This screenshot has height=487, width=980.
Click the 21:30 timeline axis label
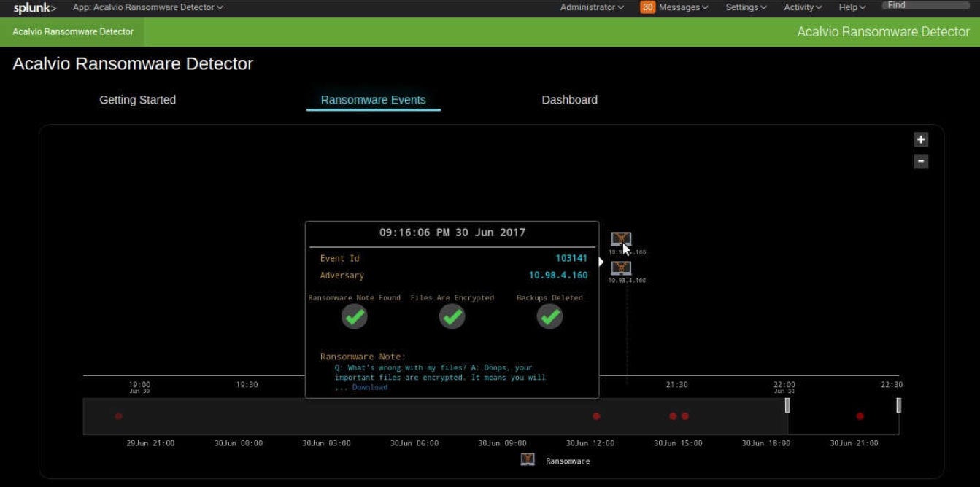coord(676,385)
